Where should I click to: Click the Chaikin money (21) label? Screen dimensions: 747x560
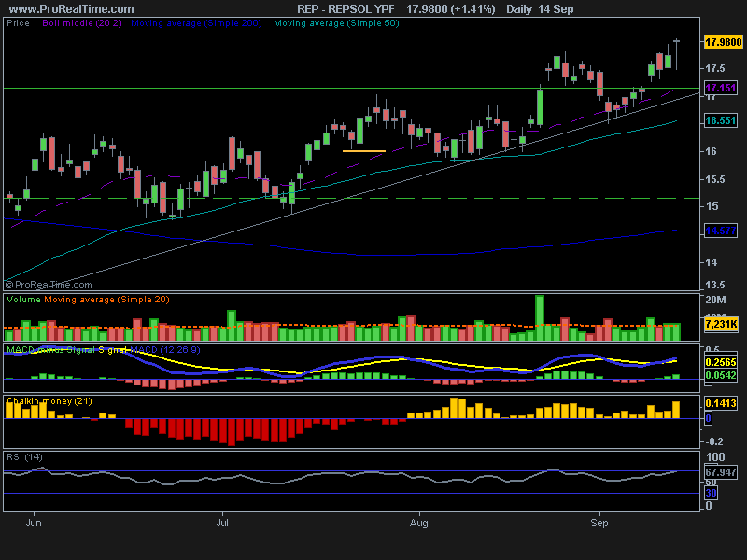click(x=49, y=401)
